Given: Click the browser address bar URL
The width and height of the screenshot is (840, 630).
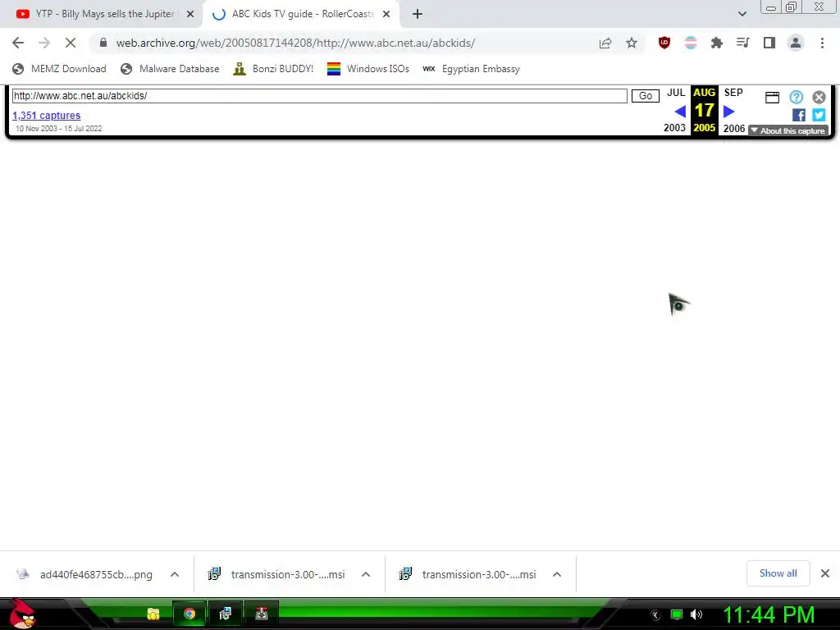Looking at the screenshot, I should pos(295,43).
